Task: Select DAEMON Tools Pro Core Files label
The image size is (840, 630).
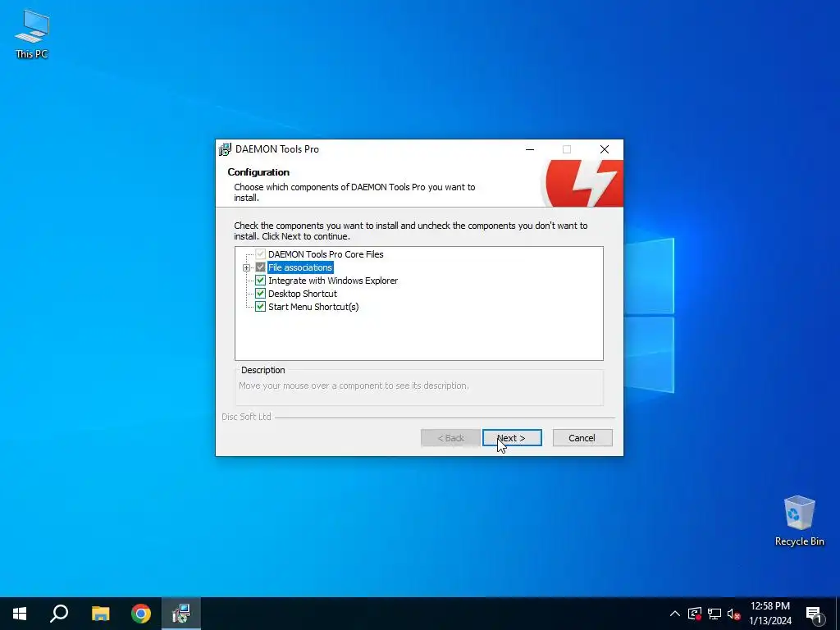Action: (326, 254)
